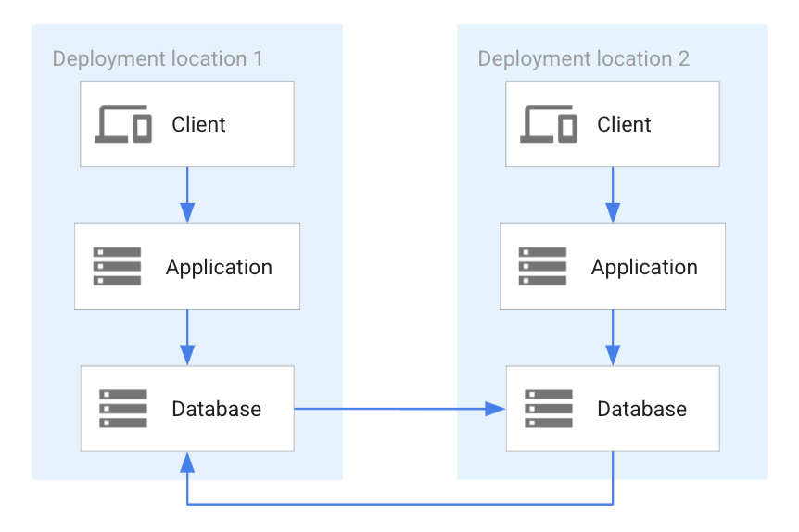Image resolution: width=799 pixels, height=532 pixels.
Task: Select Application server icon in location 2
Action: (543, 267)
